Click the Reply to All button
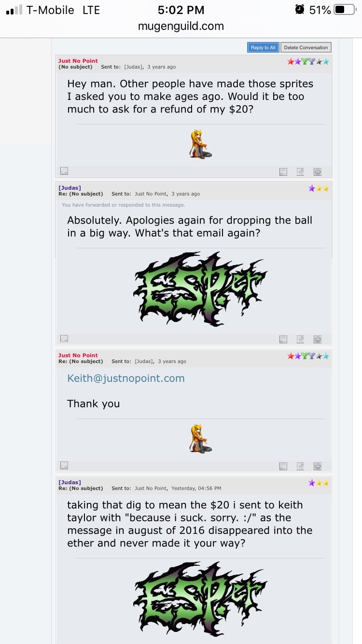This screenshot has height=644, width=362. click(263, 47)
